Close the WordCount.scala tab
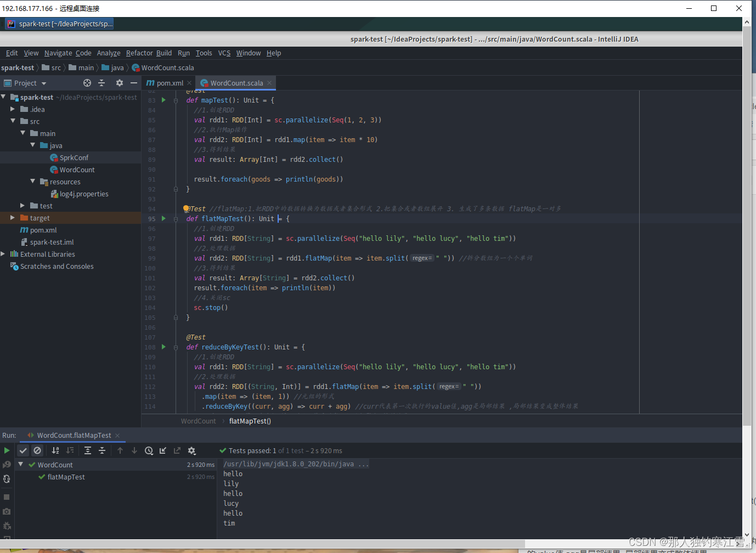This screenshot has height=553, width=756. click(x=269, y=83)
